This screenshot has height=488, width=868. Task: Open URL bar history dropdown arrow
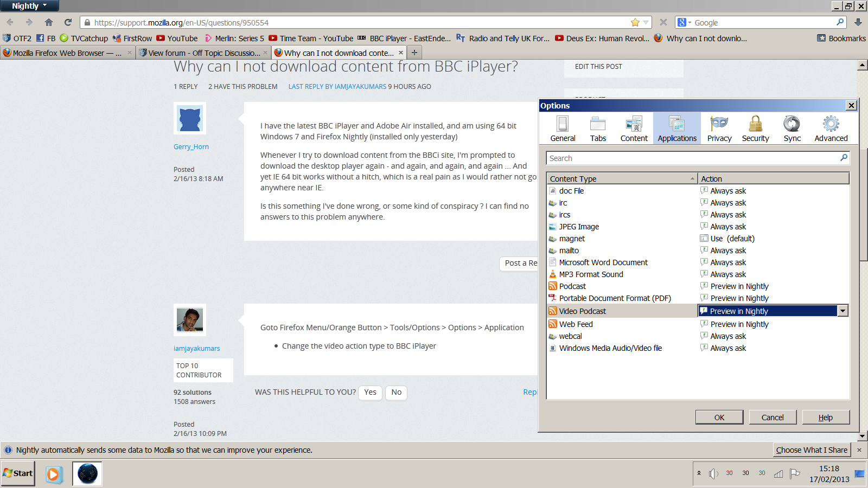646,22
